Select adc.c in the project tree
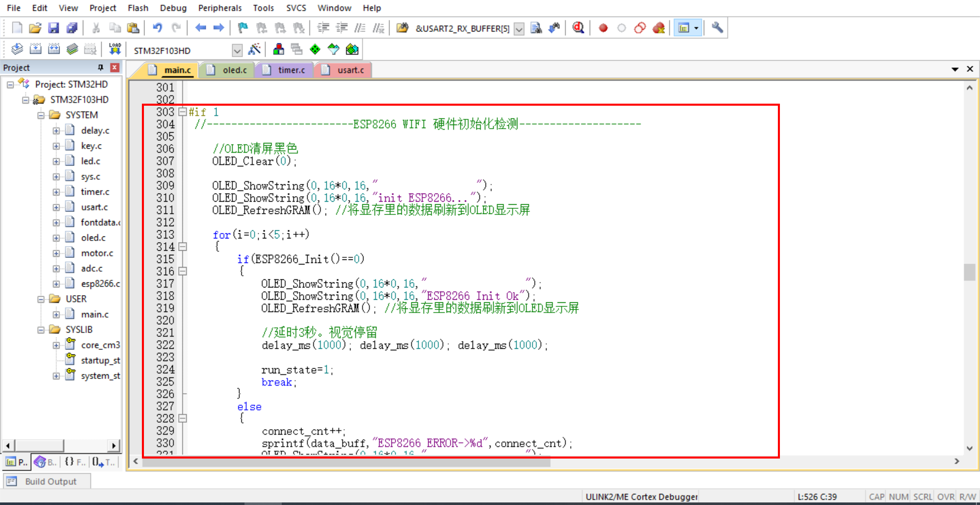This screenshot has width=980, height=505. click(x=92, y=268)
